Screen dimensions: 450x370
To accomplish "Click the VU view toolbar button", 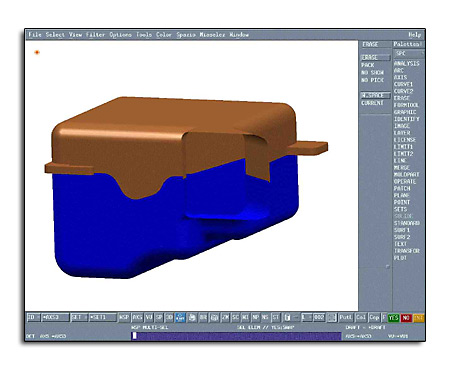I will click(x=149, y=317).
